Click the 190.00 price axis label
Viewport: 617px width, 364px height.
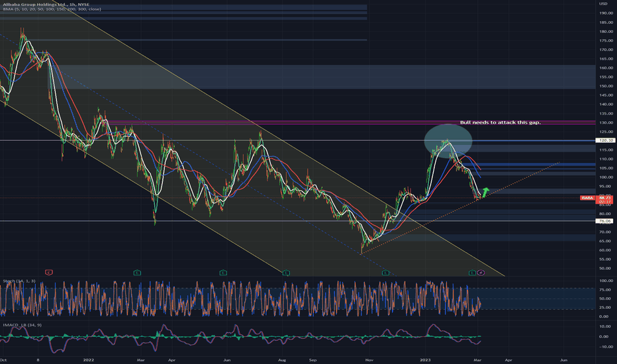(606, 13)
